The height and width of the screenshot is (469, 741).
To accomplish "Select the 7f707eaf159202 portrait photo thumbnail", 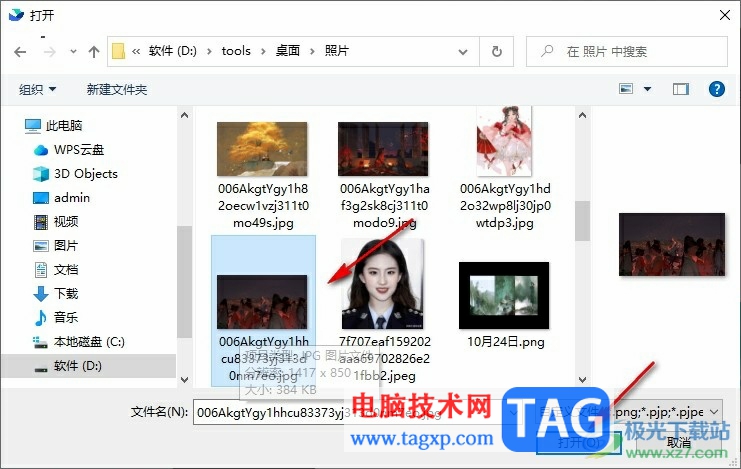I will [383, 284].
